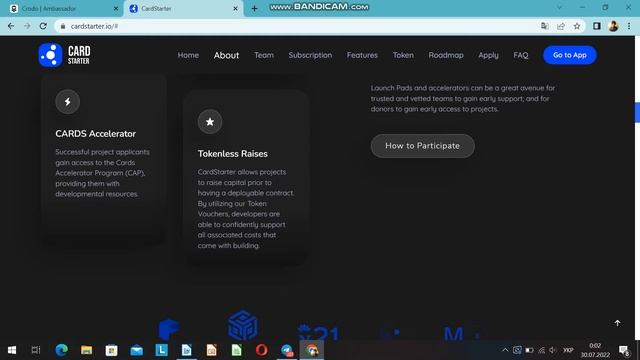Click the Go to App button

click(570, 55)
